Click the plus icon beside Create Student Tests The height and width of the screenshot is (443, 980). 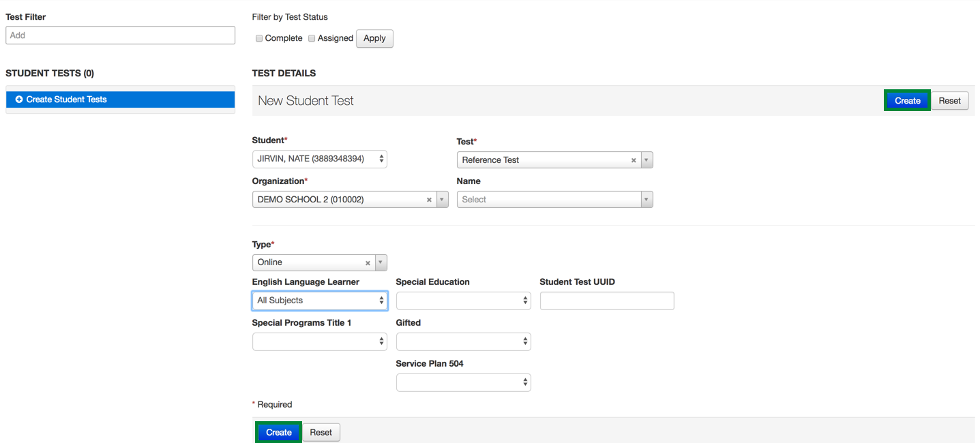tap(19, 100)
